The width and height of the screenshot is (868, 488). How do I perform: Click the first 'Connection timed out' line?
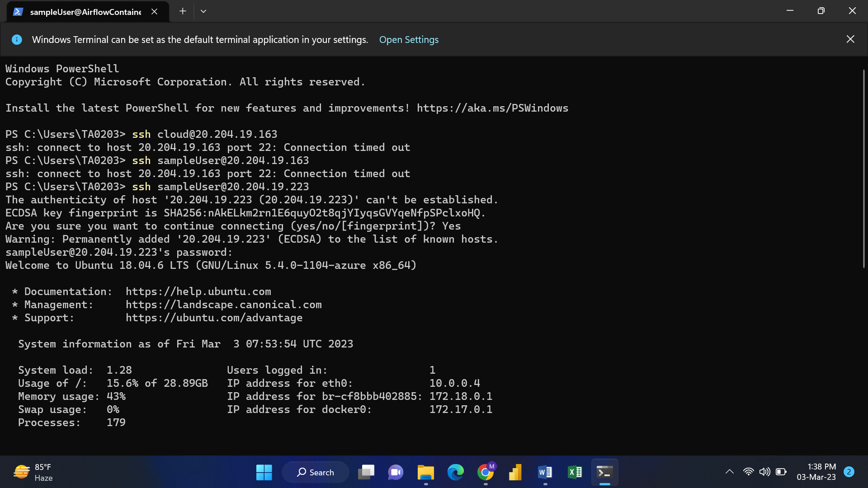[208, 148]
